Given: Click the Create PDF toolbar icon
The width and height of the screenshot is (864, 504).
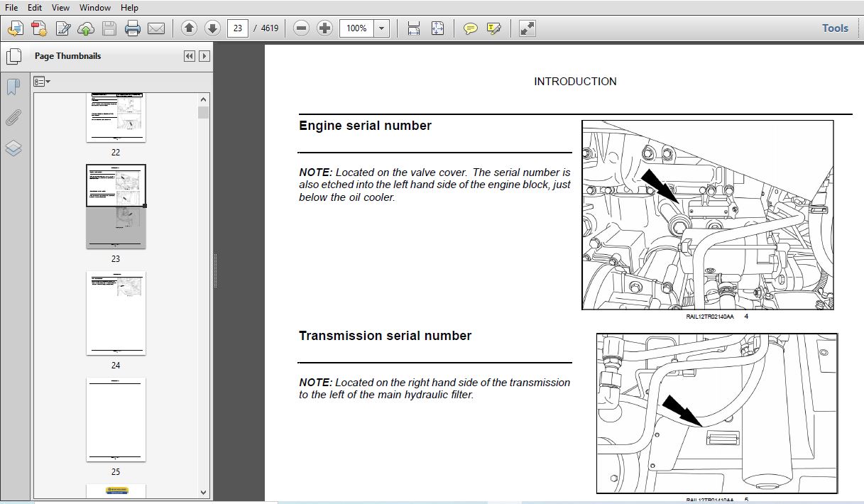Looking at the screenshot, I should pos(16,28).
